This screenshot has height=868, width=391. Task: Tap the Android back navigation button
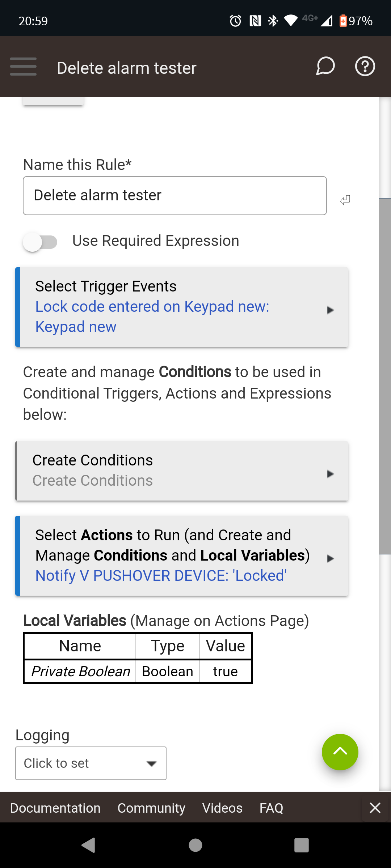[x=88, y=845]
